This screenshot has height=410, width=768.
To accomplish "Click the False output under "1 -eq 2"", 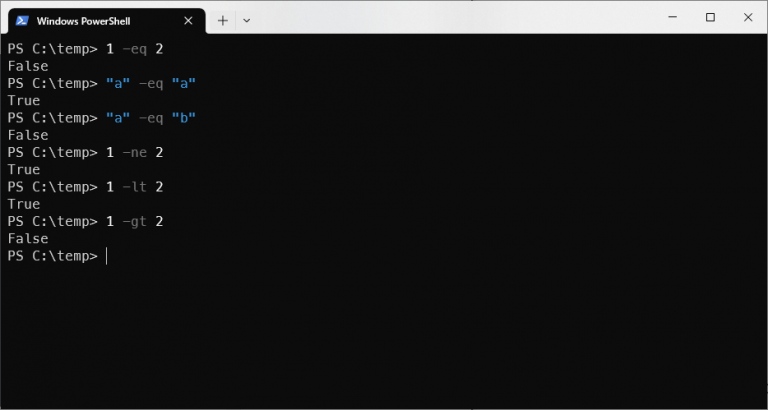I will pos(28,66).
